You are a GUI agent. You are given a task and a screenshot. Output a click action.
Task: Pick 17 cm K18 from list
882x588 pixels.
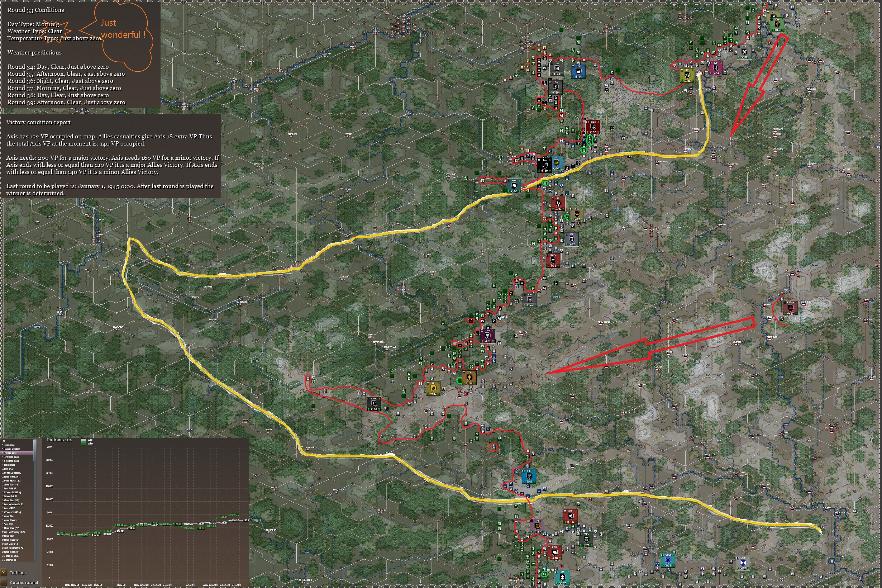(17, 524)
